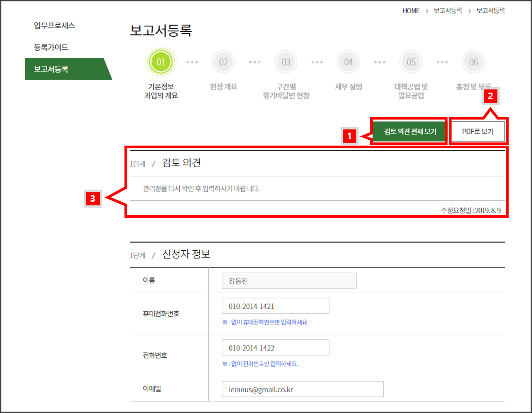Click the 전화번호 row label
The image size is (532, 413).
tap(155, 355)
